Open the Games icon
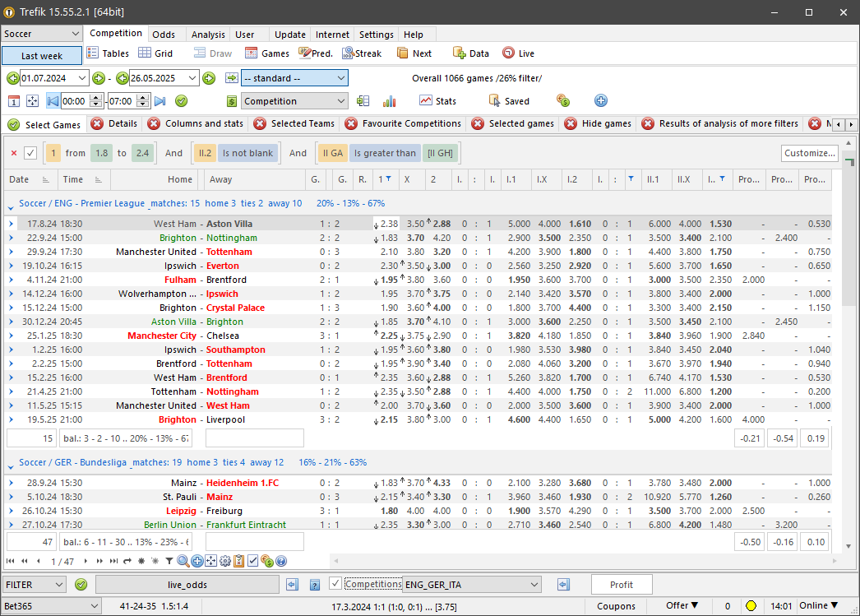860x616 pixels. click(x=266, y=53)
